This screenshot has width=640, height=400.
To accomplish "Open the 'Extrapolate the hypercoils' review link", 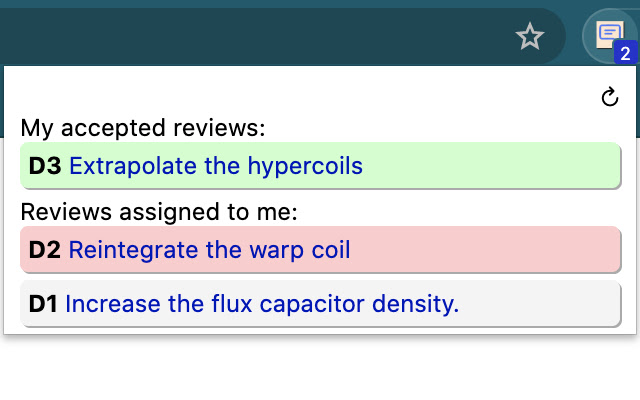I will pos(215,165).
